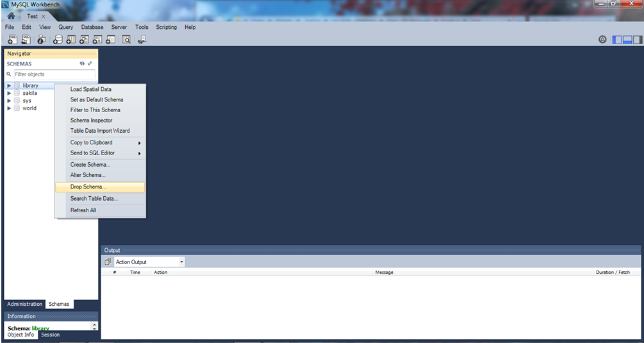This screenshot has height=343, width=644.
Task: Expand the world schema tree arrow
Action: click(x=9, y=108)
